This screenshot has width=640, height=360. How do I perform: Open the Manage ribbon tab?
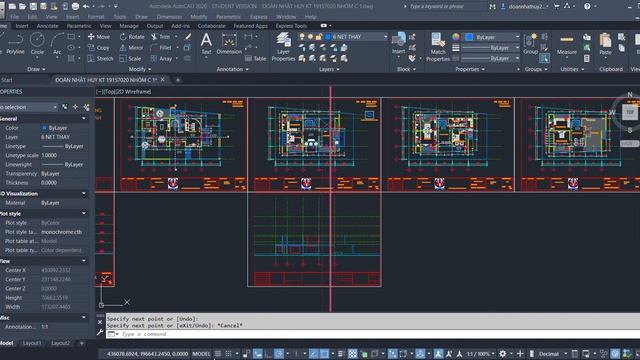(129, 26)
